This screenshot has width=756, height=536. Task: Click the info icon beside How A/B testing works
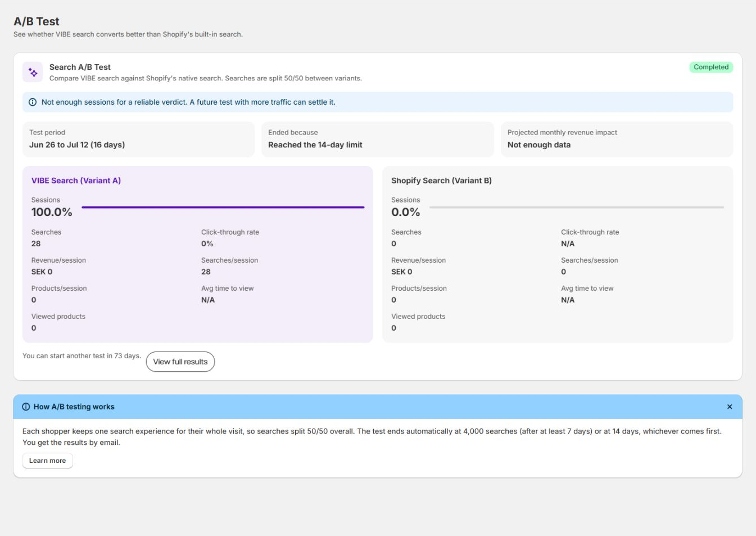point(26,407)
